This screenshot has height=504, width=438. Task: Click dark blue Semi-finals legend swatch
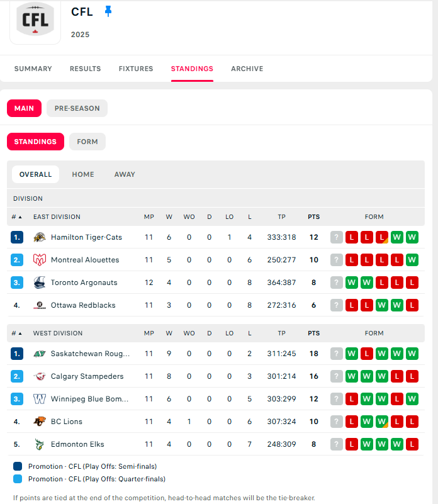pos(18,466)
